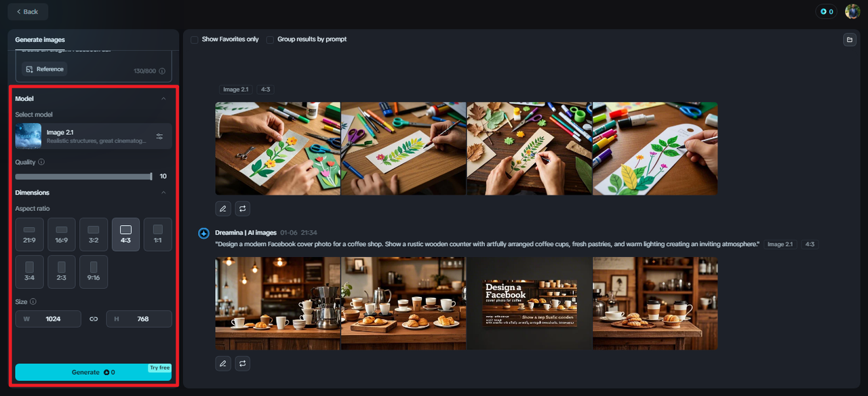The height and width of the screenshot is (396, 868).
Task: Collapse the Model section chevron
Action: [163, 99]
